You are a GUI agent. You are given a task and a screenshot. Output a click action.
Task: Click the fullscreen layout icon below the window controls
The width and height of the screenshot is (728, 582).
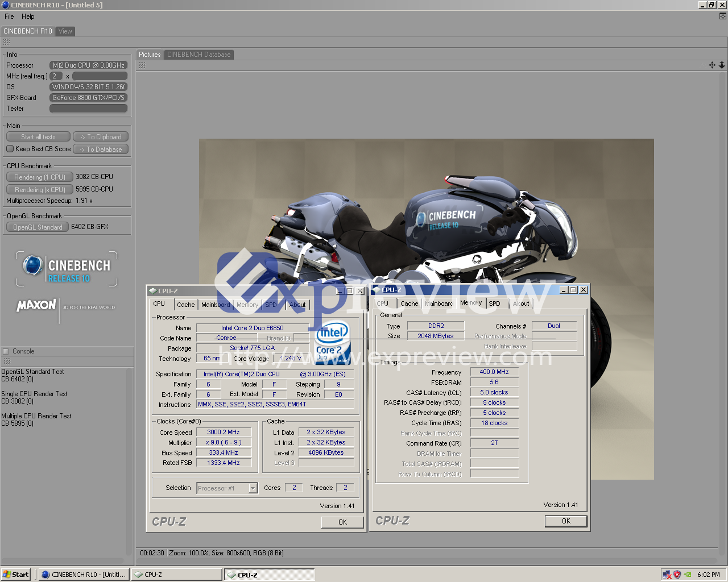click(723, 16)
